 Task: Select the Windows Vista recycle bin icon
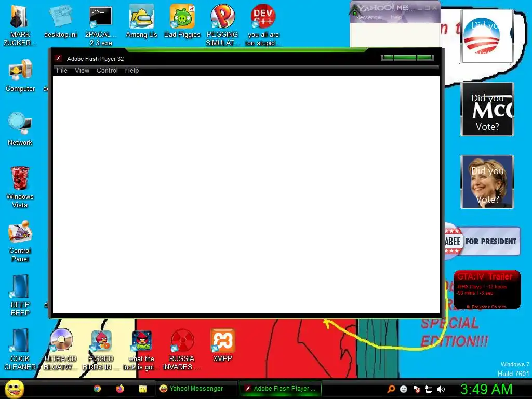point(20,188)
